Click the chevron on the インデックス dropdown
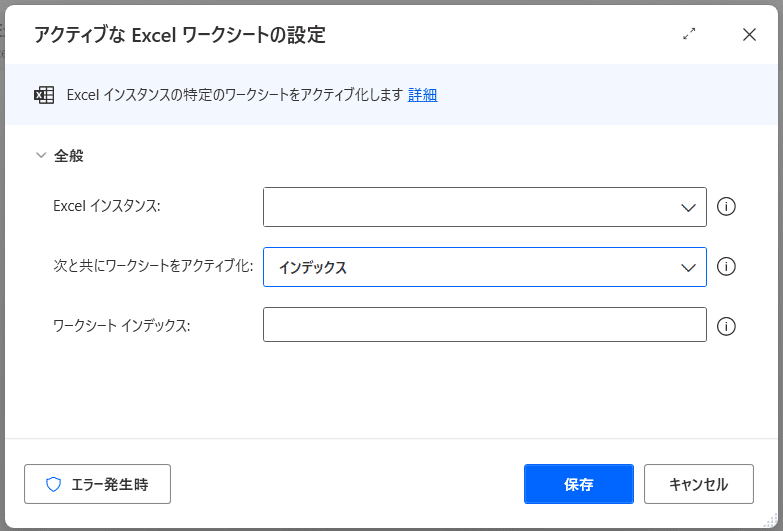This screenshot has height=531, width=783. click(x=688, y=267)
